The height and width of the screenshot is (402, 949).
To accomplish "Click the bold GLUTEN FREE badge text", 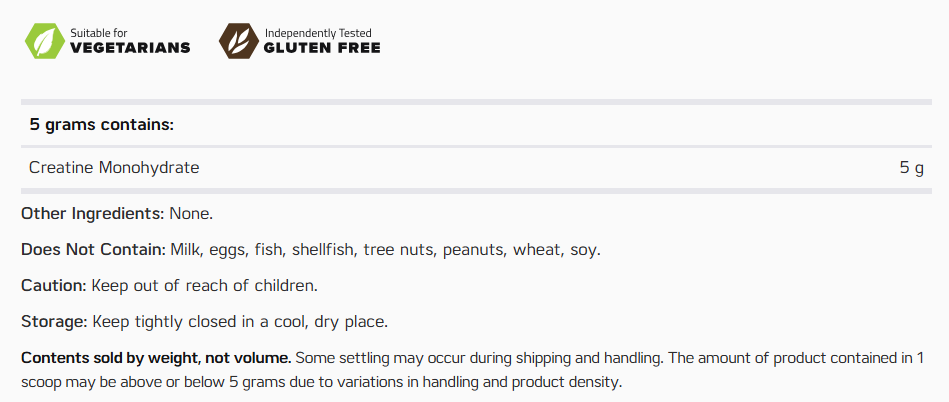I will [322, 48].
